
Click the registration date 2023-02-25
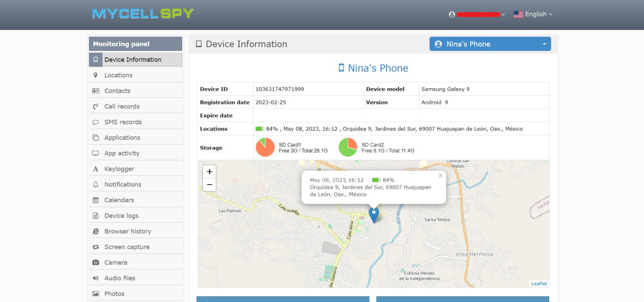click(x=270, y=102)
